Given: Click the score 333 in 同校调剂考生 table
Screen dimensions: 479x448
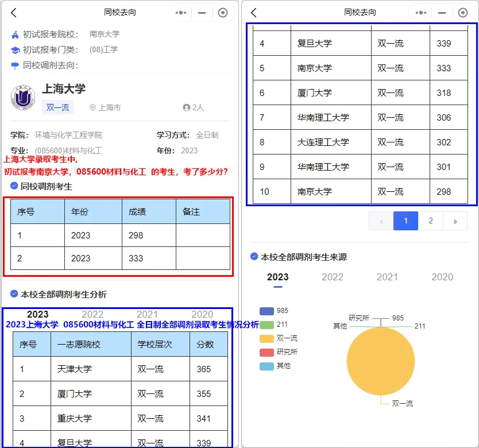Looking at the screenshot, I should pyautogui.click(x=136, y=258).
